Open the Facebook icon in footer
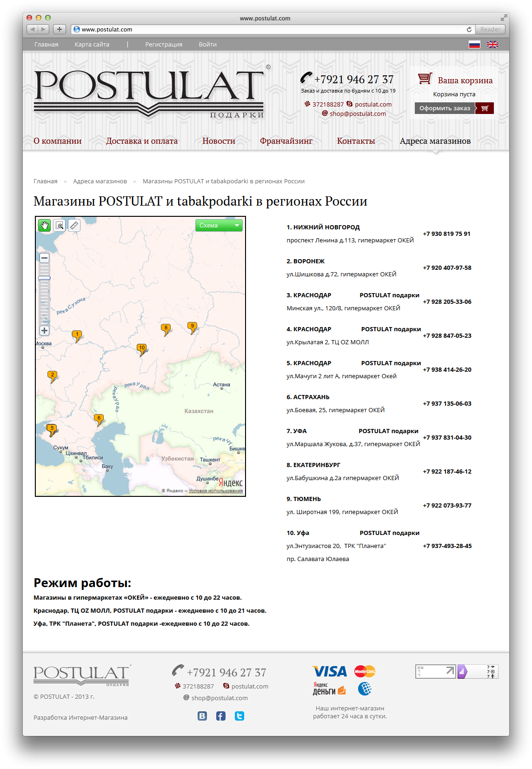Image resolution: width=532 pixels, height=769 pixels. tap(221, 716)
